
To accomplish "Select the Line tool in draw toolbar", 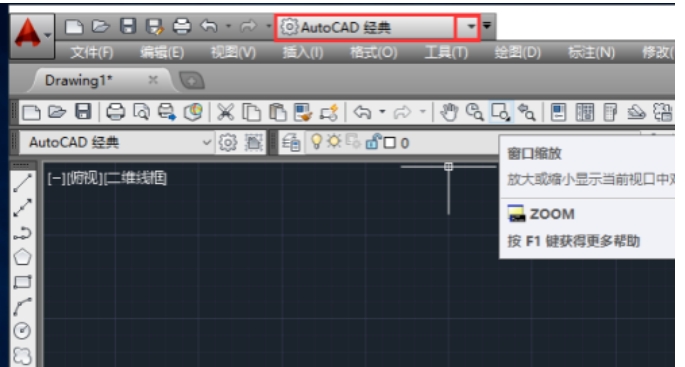I will [22, 183].
